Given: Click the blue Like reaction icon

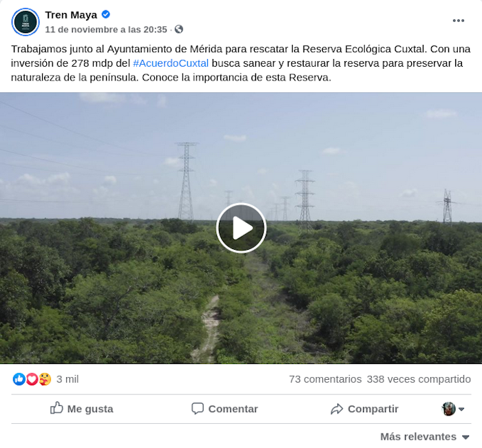Looking at the screenshot, I should click(19, 379).
